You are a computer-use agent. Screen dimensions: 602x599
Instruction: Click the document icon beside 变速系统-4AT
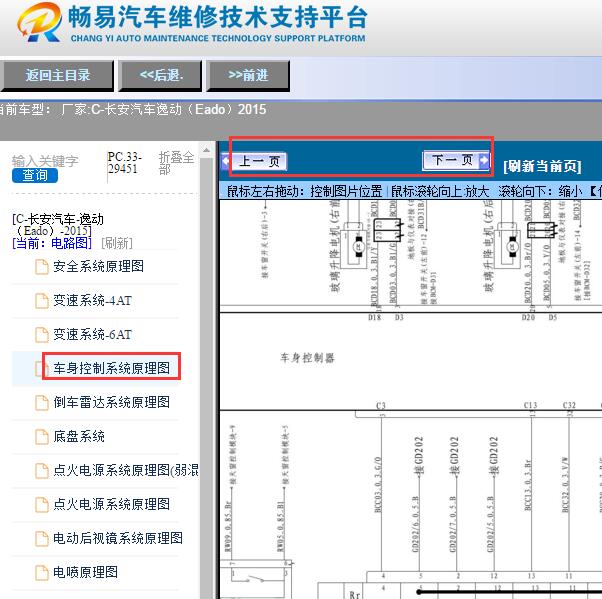point(42,301)
